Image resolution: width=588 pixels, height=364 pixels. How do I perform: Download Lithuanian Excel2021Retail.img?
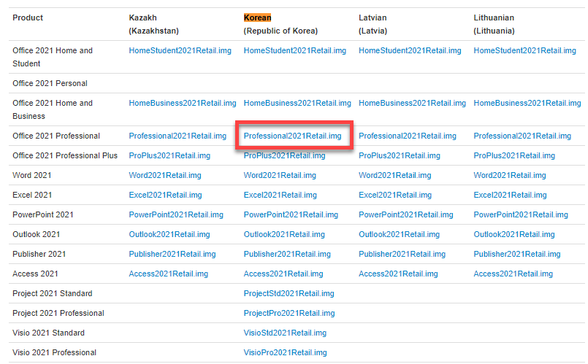510,195
